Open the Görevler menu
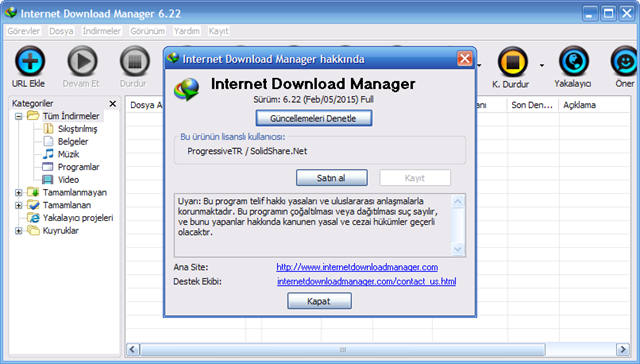The width and height of the screenshot is (640, 364). 24,31
